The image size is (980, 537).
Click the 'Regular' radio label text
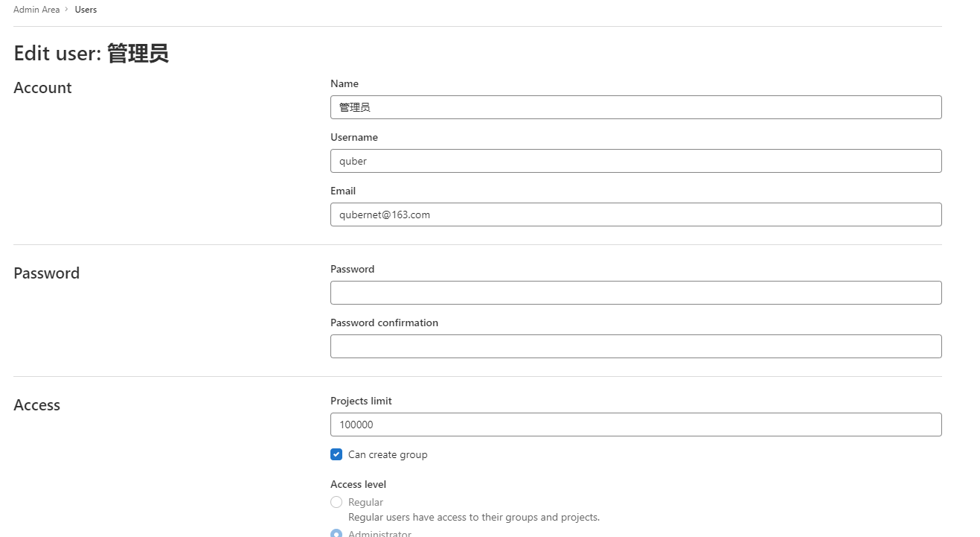[365, 502]
